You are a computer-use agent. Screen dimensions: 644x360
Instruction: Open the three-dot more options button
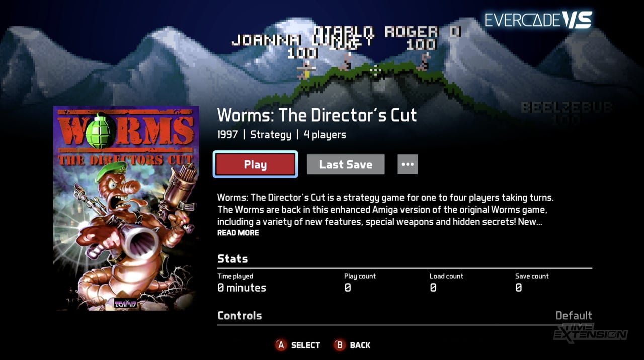pos(408,164)
